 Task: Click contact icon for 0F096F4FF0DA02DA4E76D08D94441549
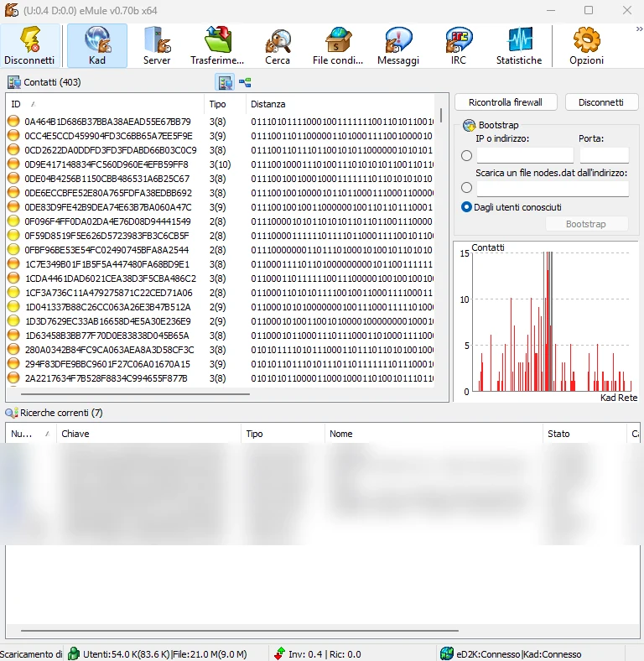coord(13,221)
